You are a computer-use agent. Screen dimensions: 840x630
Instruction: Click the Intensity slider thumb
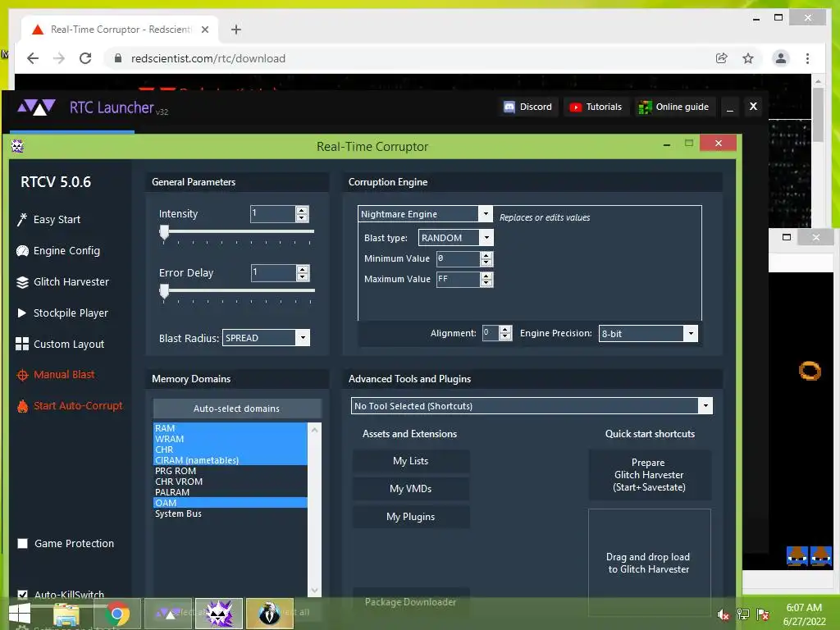[x=164, y=232]
